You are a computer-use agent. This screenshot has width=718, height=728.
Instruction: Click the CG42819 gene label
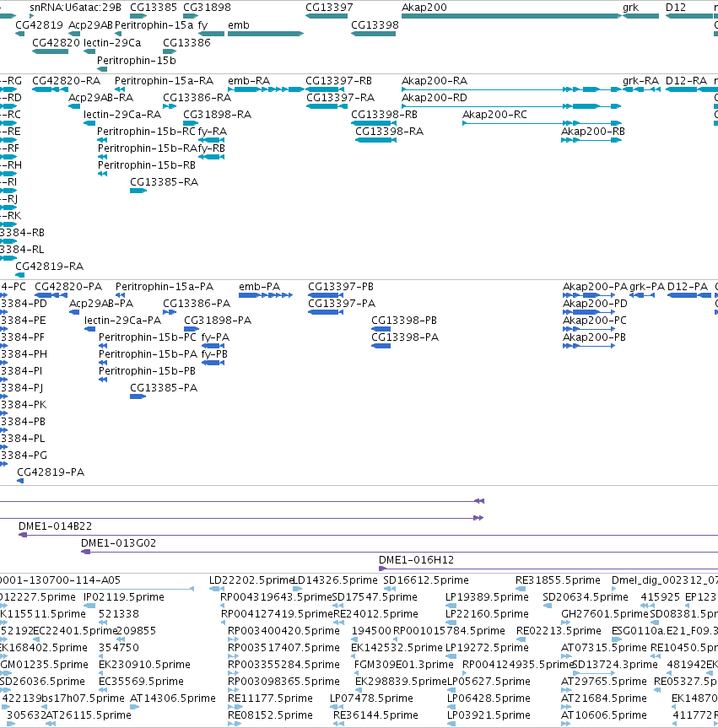(x=39, y=25)
